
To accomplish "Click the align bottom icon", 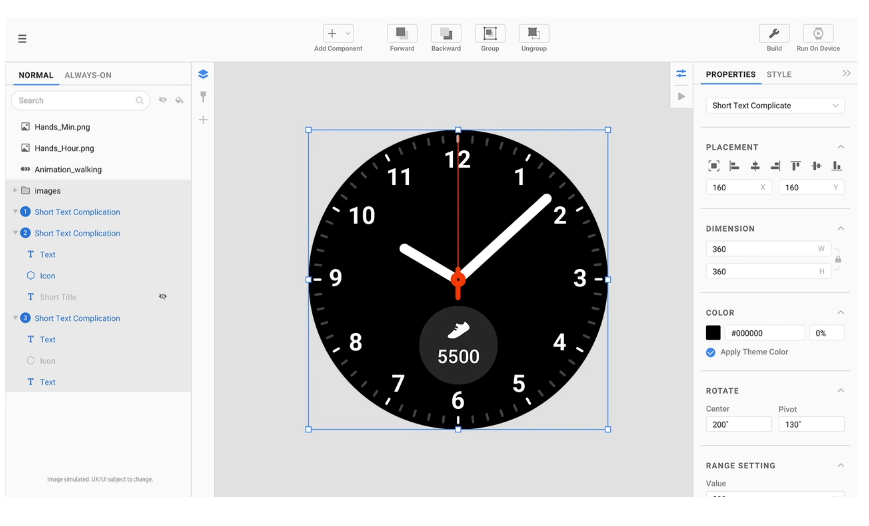I will (837, 166).
